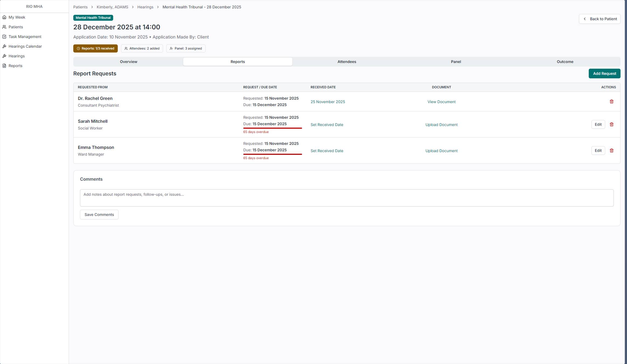Edit Sarah Mitchell's report request
The width and height of the screenshot is (627, 364).
(x=598, y=124)
